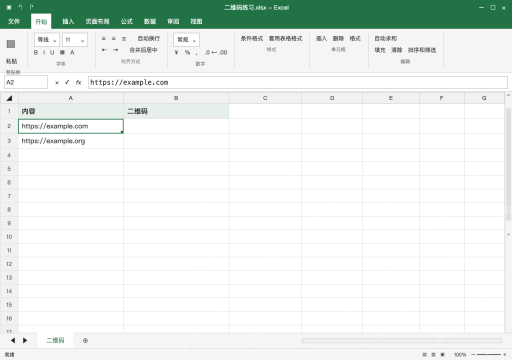
Task: Select the column C header
Action: 265,98
